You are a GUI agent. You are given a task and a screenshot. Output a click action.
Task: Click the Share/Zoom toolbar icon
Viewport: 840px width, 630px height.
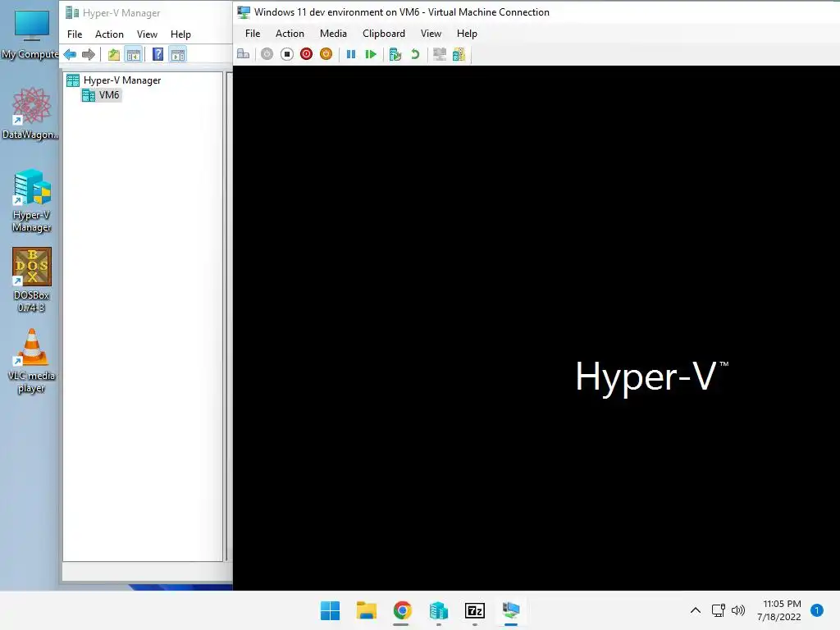coord(459,53)
